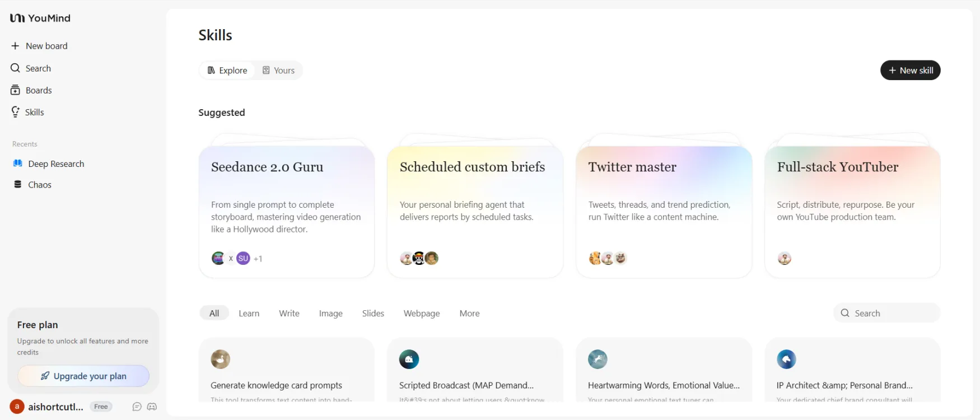980x420 pixels.
Task: Click the chat feedback icon at bottom
Action: pyautogui.click(x=137, y=407)
